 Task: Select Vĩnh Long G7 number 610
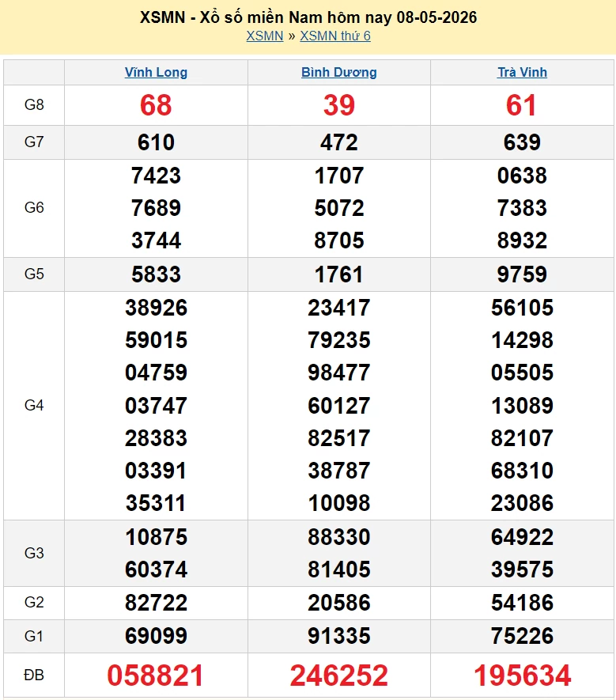(x=156, y=142)
